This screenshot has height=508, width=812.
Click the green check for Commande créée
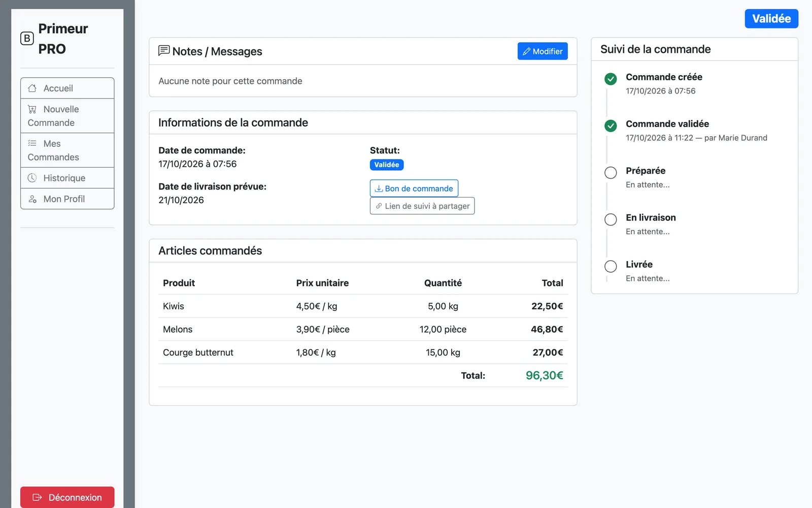click(x=611, y=79)
